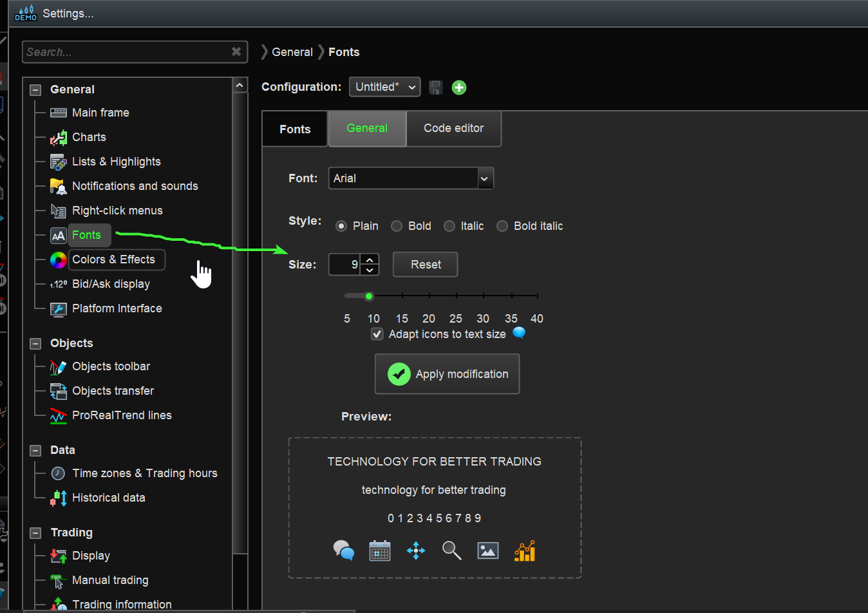Collapse the Objects tree section

pyautogui.click(x=36, y=344)
